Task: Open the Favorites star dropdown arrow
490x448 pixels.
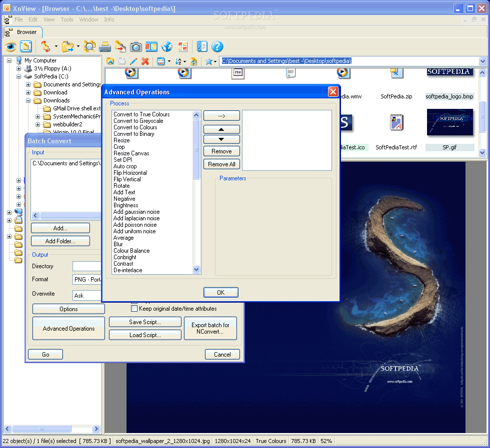Action: (215, 61)
